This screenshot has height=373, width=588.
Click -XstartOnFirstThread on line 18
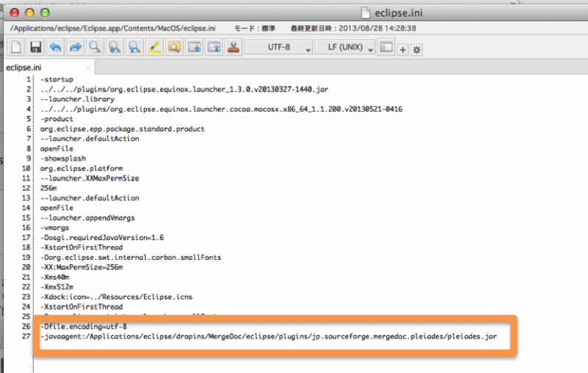82,247
